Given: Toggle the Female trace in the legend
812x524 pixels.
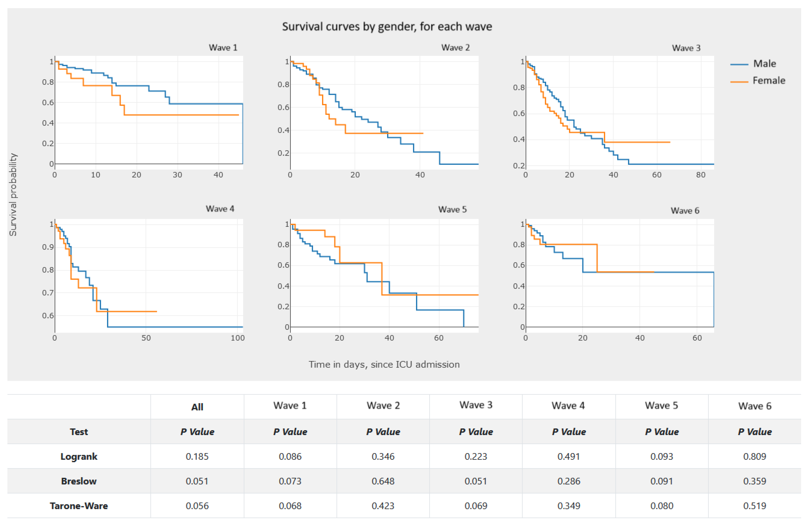Looking at the screenshot, I should tap(768, 81).
